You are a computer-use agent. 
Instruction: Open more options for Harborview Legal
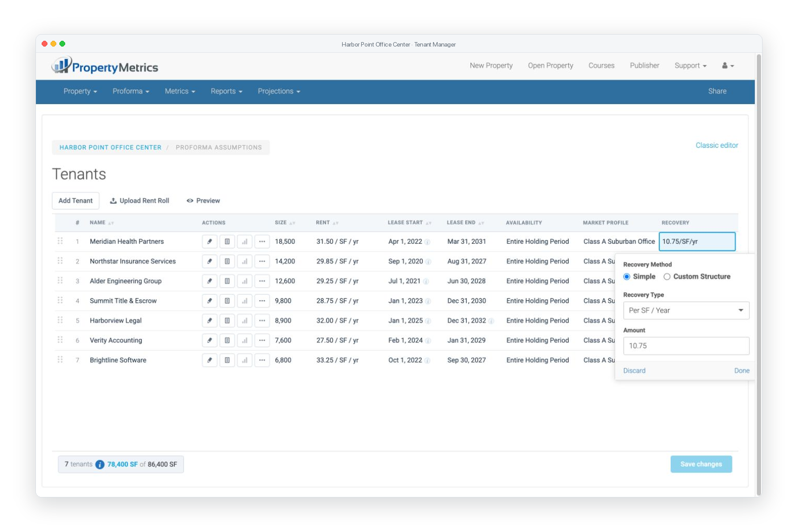coord(262,321)
